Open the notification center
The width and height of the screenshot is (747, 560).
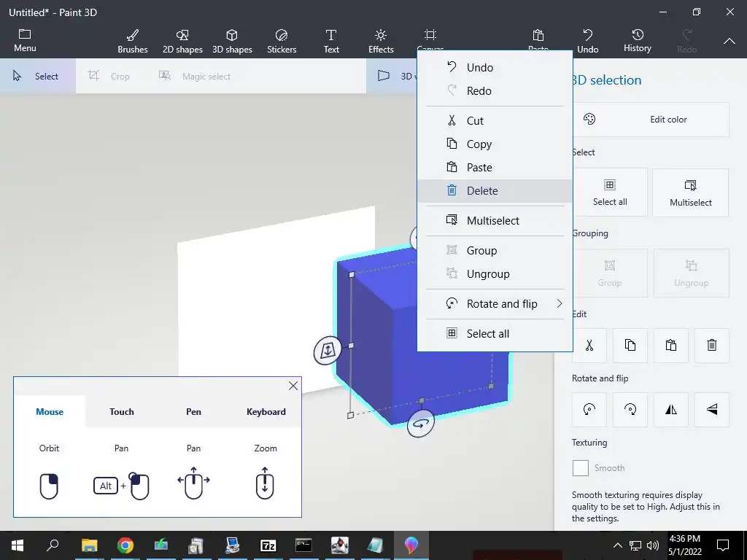[723, 545]
